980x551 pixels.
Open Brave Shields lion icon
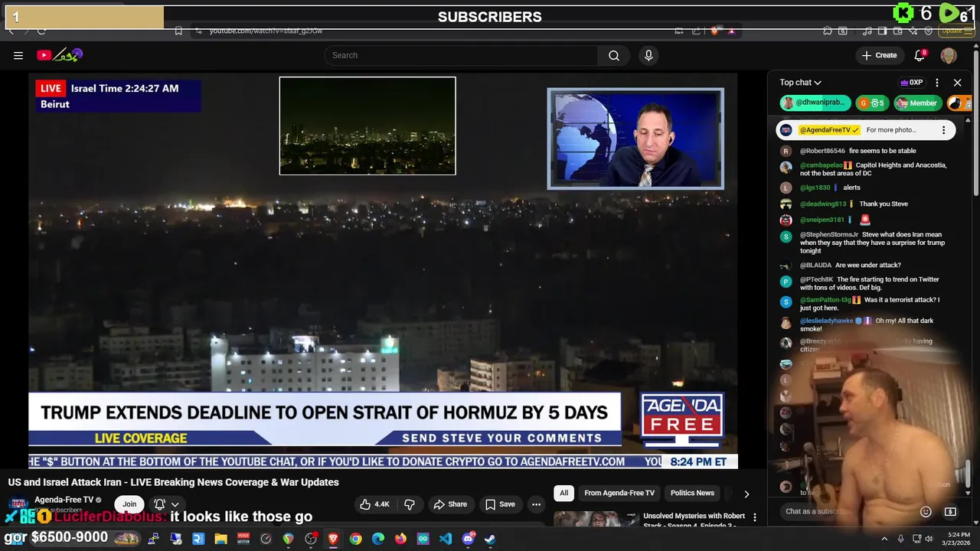pyautogui.click(x=714, y=31)
